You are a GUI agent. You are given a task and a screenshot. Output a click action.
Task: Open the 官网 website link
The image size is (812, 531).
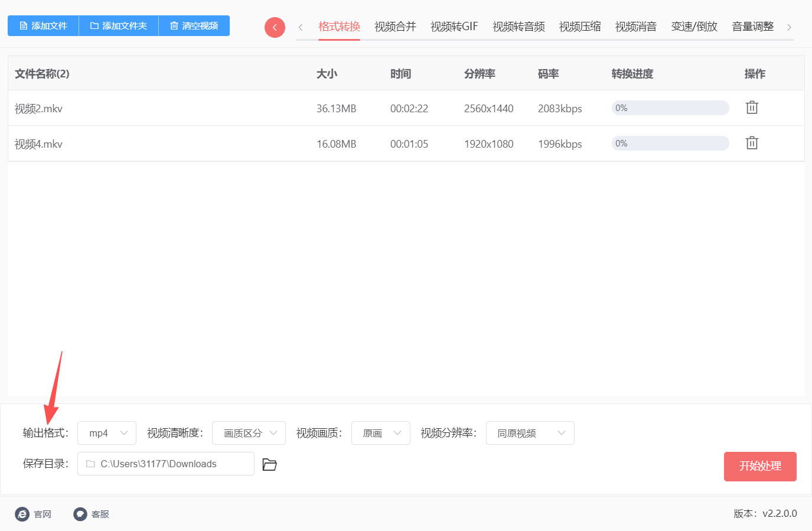coord(33,514)
